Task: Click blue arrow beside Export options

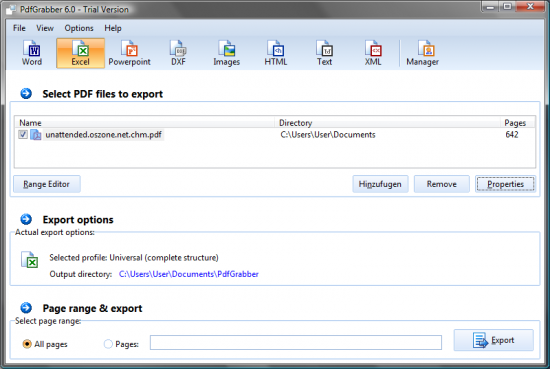Action: point(26,219)
